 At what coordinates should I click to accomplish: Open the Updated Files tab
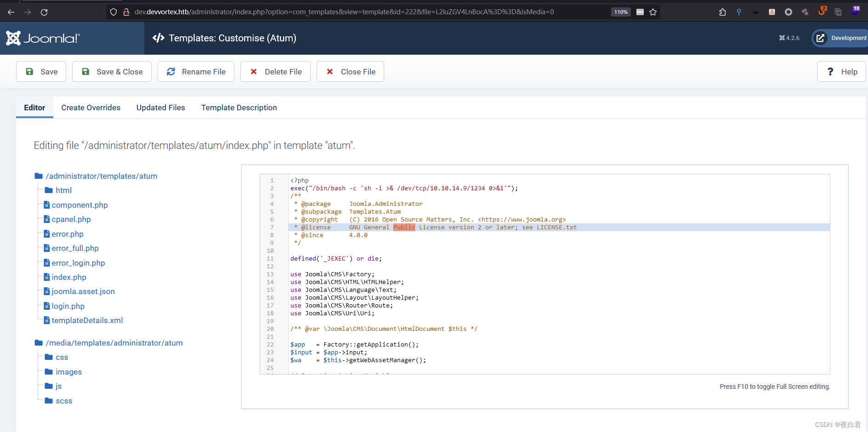click(x=161, y=108)
